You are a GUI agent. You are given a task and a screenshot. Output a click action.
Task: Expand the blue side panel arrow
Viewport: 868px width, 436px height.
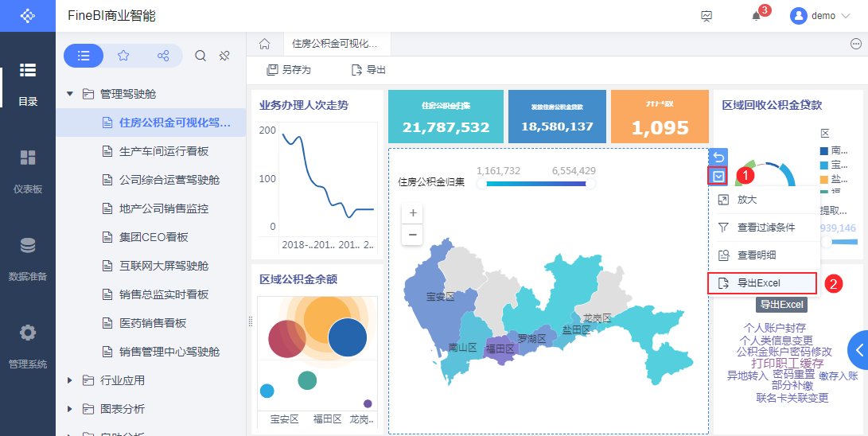(859, 350)
